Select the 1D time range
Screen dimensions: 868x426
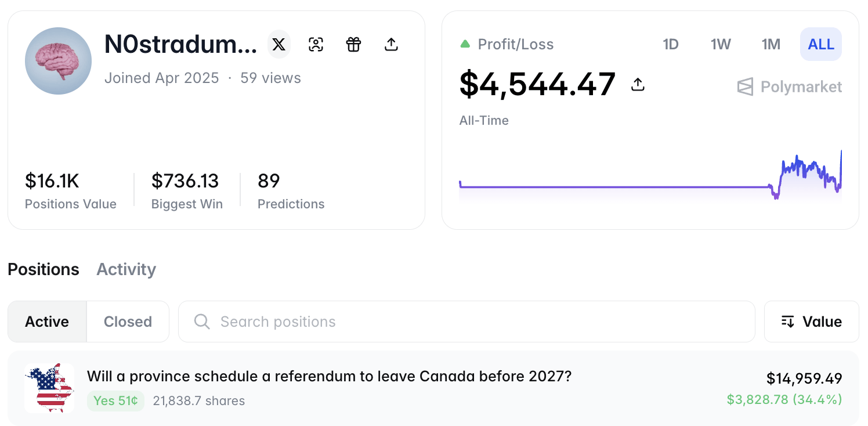point(671,45)
